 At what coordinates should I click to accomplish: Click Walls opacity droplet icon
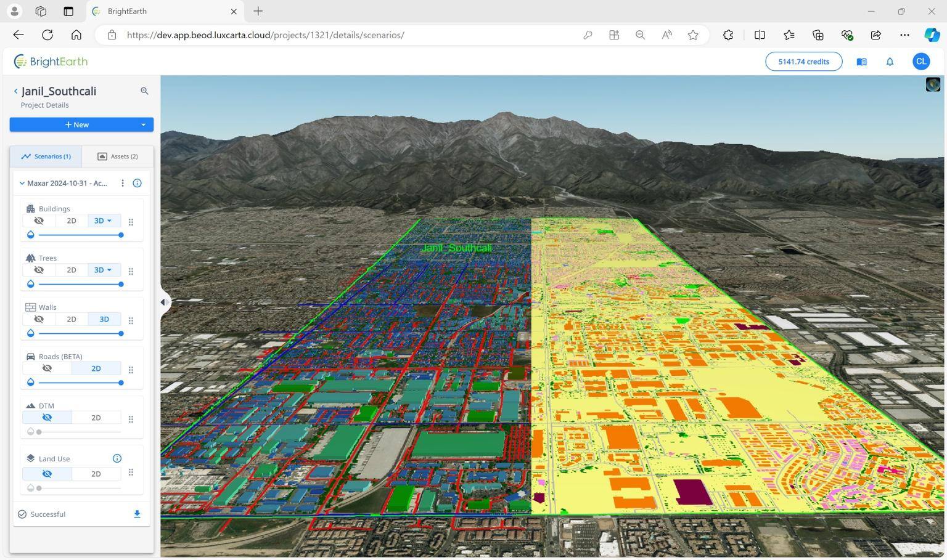(31, 333)
